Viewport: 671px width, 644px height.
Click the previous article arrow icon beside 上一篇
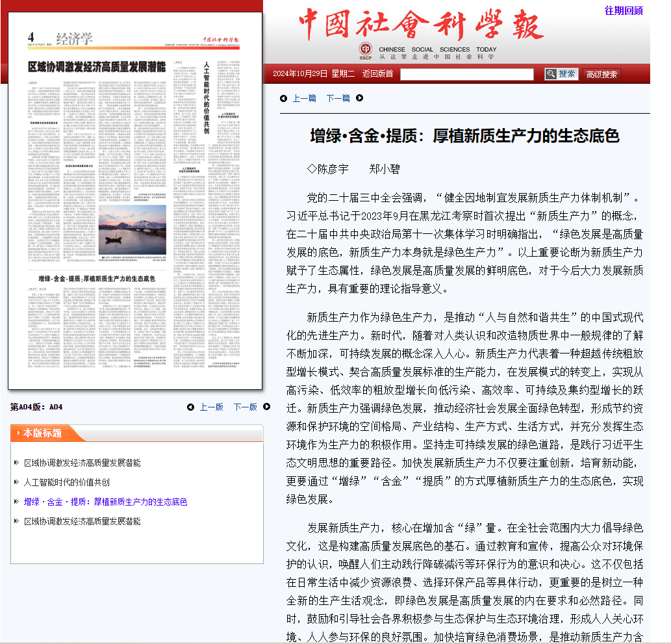(x=283, y=99)
